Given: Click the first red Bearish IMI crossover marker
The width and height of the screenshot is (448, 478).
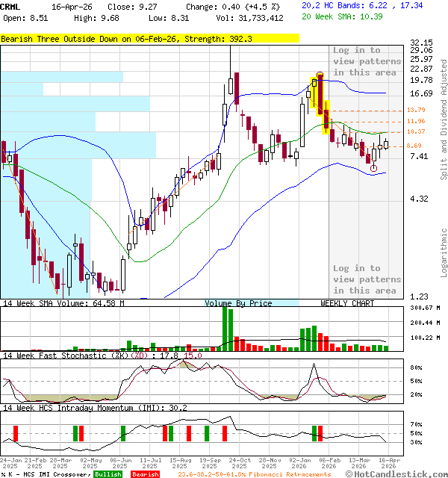Looking at the screenshot, I should coord(15,433).
